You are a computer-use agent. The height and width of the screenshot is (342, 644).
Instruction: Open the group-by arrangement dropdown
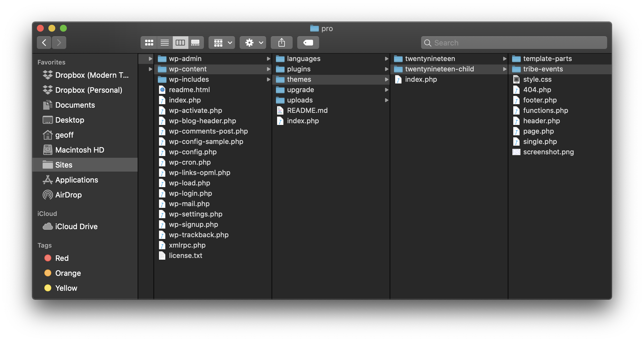click(222, 43)
